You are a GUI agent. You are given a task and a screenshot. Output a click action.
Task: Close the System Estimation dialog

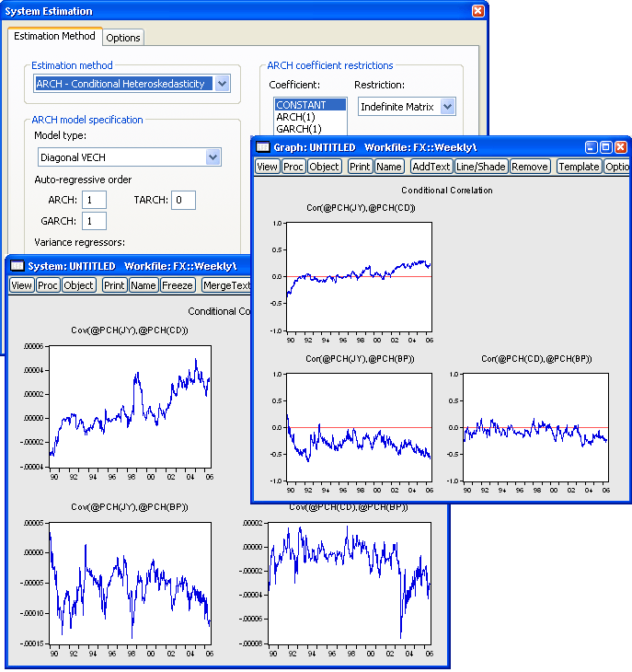[x=477, y=11]
